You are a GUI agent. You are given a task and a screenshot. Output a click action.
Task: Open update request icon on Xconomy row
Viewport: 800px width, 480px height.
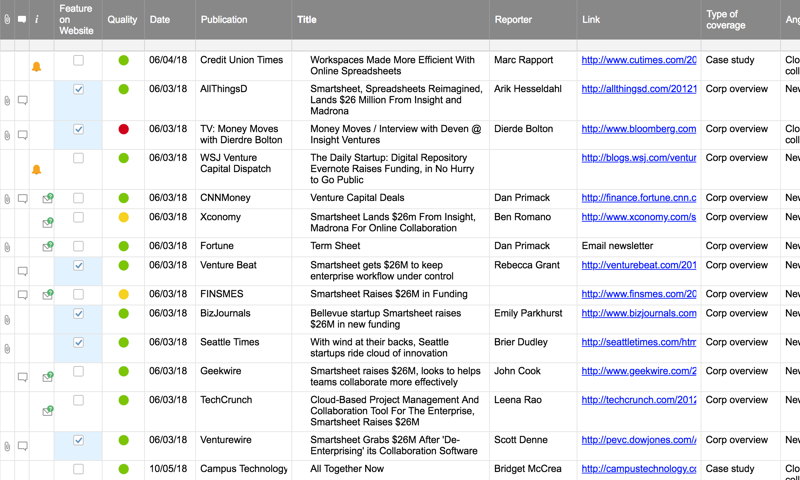[47, 222]
